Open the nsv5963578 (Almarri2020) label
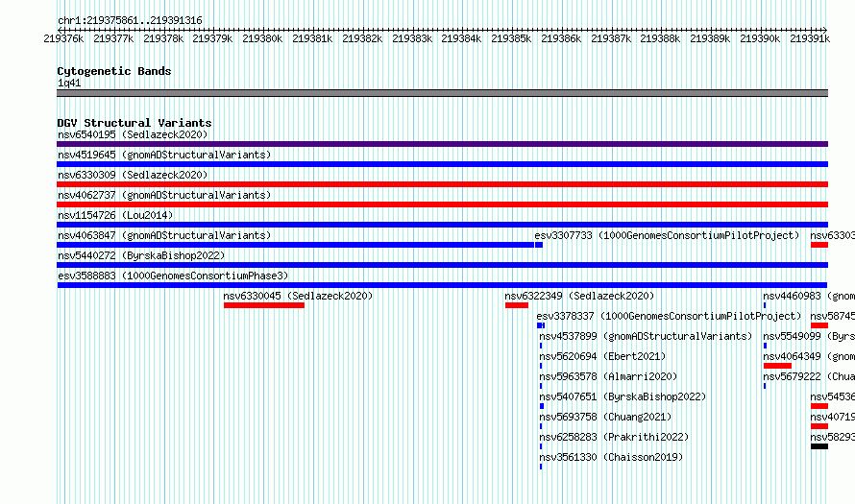855x504 pixels. tap(608, 376)
